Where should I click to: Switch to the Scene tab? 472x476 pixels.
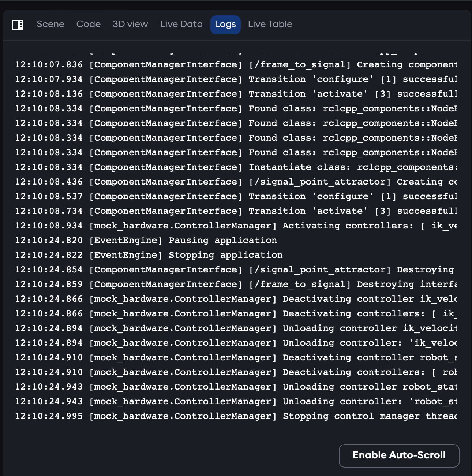tap(50, 24)
